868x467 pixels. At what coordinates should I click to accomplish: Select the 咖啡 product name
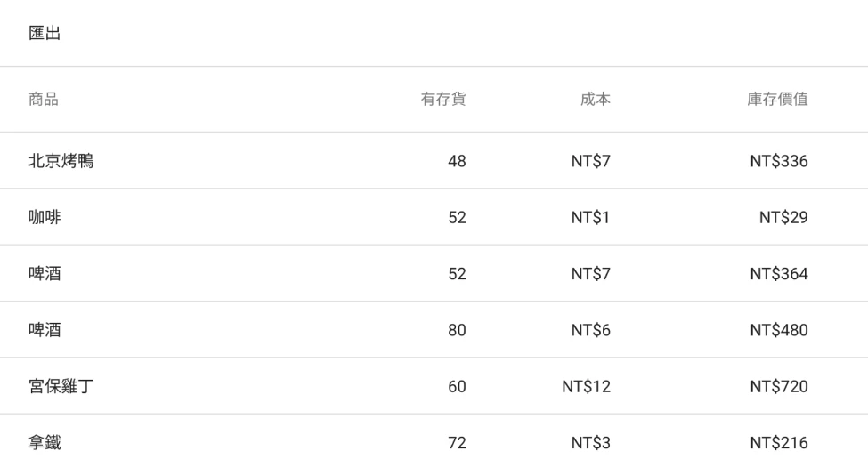pos(45,217)
